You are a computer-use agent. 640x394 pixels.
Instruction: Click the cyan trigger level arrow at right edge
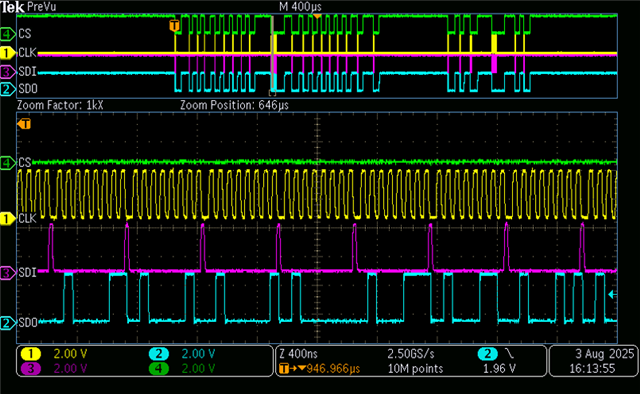click(612, 294)
